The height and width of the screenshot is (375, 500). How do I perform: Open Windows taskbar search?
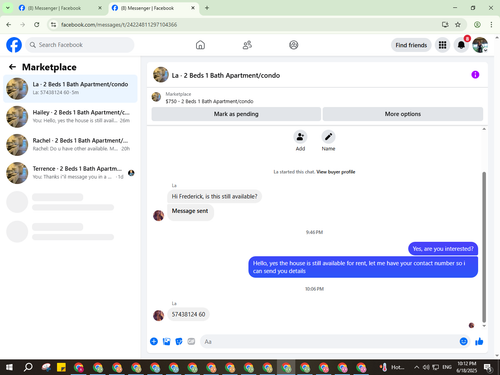(x=28, y=367)
